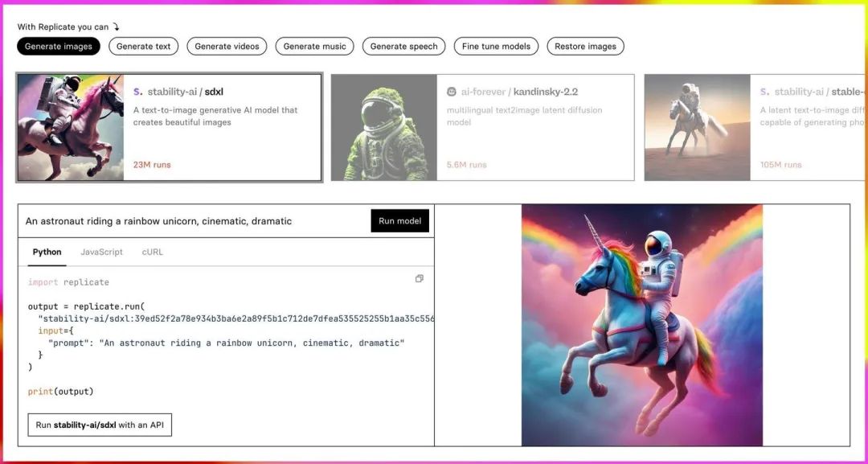Click the ai-forever avatar icon
The height and width of the screenshot is (464, 868).
(x=452, y=92)
